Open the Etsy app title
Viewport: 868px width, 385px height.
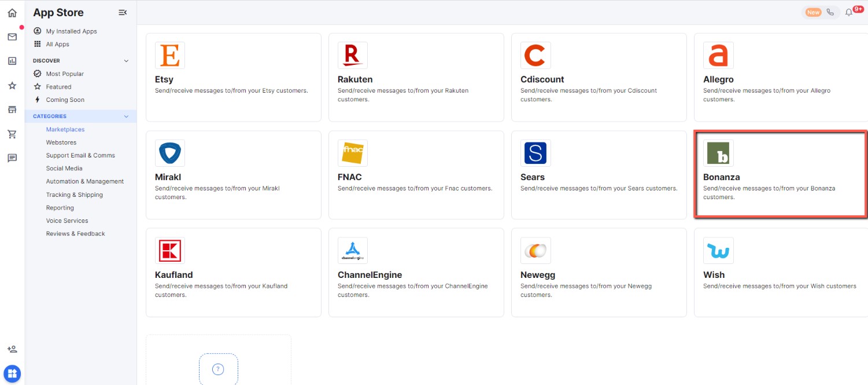click(x=164, y=79)
